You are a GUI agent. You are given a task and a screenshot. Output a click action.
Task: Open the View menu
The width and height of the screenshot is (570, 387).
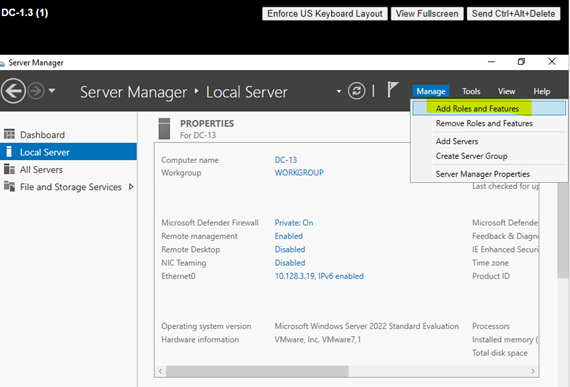coord(506,91)
